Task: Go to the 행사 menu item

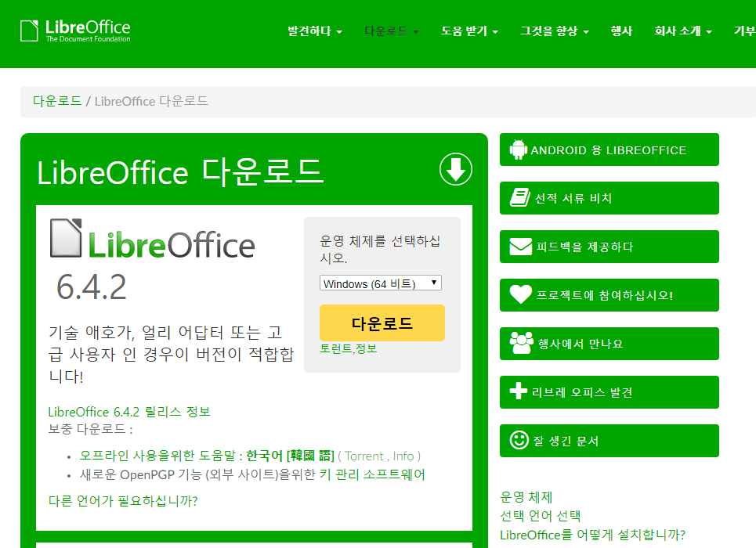Action: coord(621,31)
